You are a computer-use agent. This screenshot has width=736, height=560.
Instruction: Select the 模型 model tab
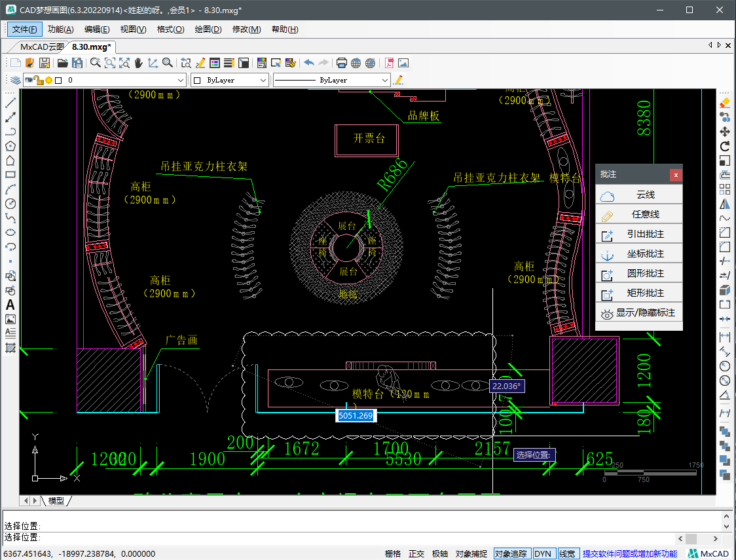click(56, 501)
